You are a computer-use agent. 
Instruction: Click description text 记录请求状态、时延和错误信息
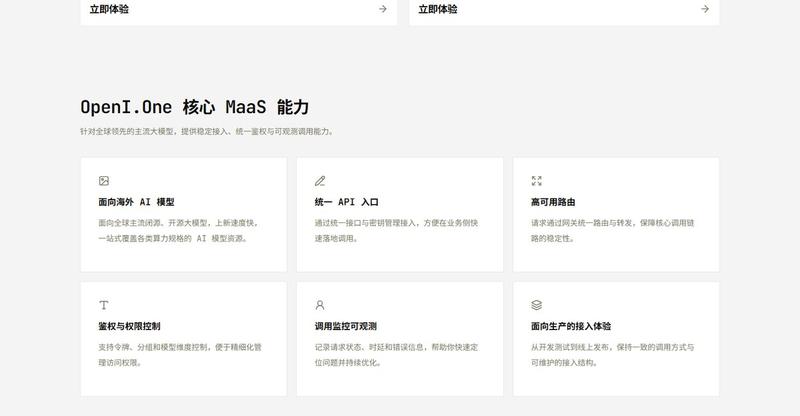coord(369,347)
